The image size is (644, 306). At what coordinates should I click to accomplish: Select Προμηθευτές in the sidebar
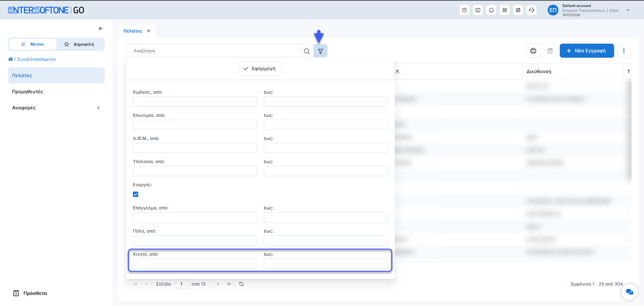tap(28, 92)
